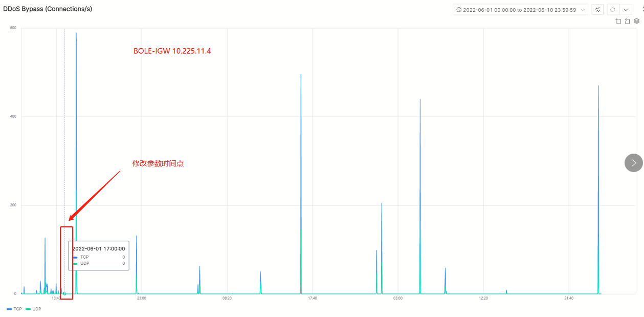Click the chart area zoom icon
644x317 pixels.
pyautogui.click(x=618, y=21)
